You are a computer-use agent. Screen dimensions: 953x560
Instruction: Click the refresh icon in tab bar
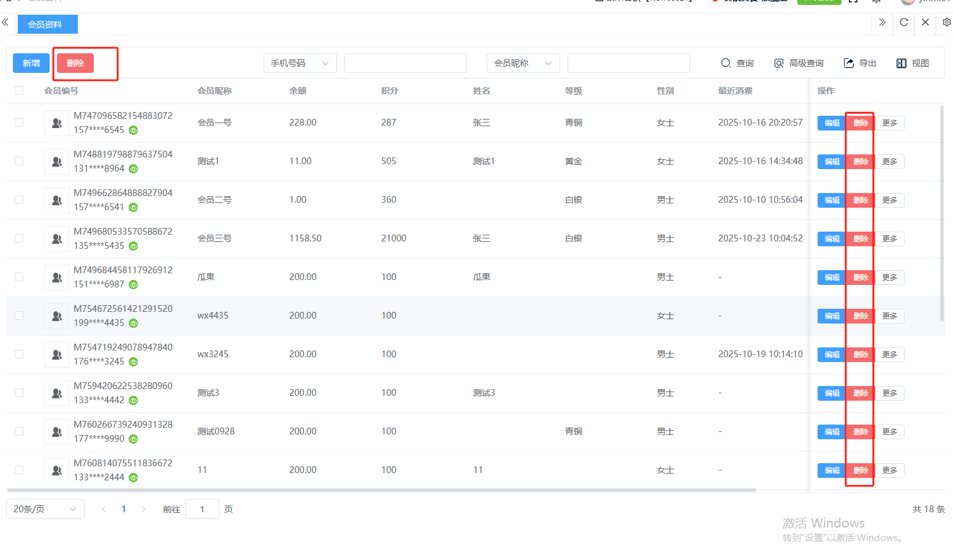click(904, 23)
